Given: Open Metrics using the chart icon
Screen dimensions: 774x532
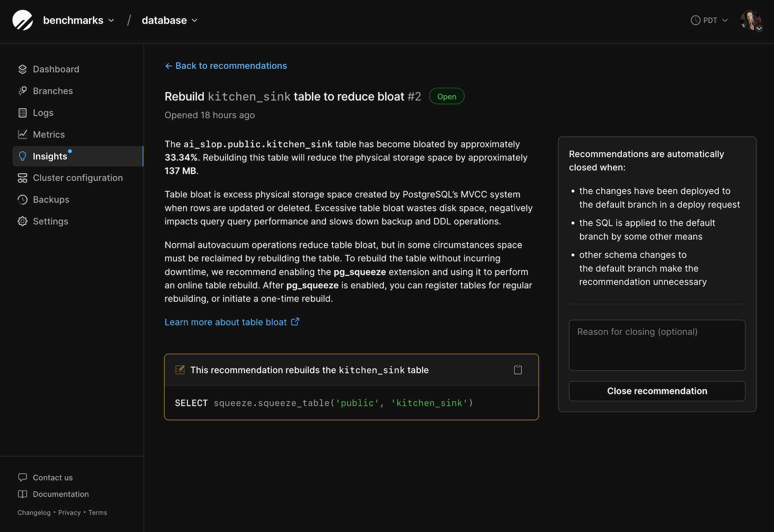Looking at the screenshot, I should tap(22, 134).
